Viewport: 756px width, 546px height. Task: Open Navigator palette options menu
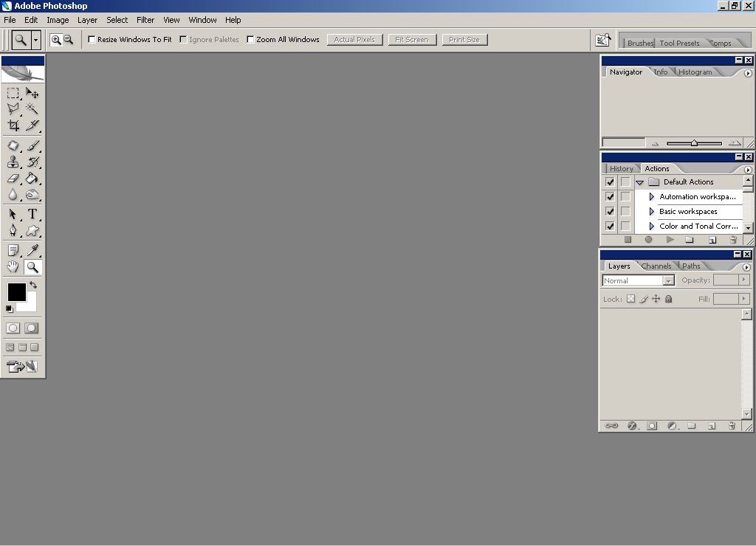[748, 73]
